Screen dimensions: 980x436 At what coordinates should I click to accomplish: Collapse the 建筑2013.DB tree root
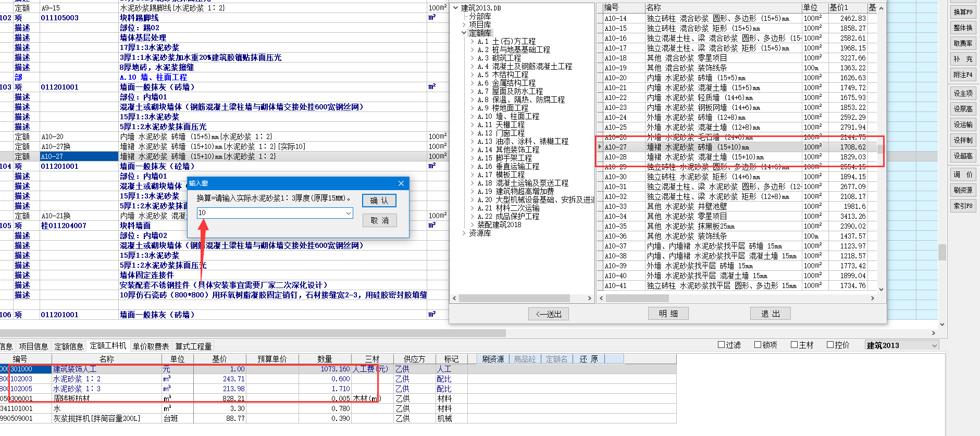(455, 8)
